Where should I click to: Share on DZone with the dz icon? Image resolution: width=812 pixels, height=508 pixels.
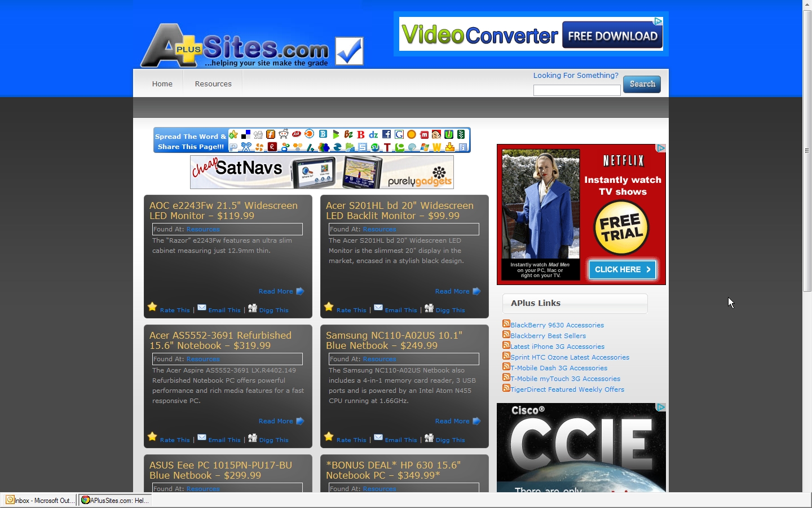373,134
